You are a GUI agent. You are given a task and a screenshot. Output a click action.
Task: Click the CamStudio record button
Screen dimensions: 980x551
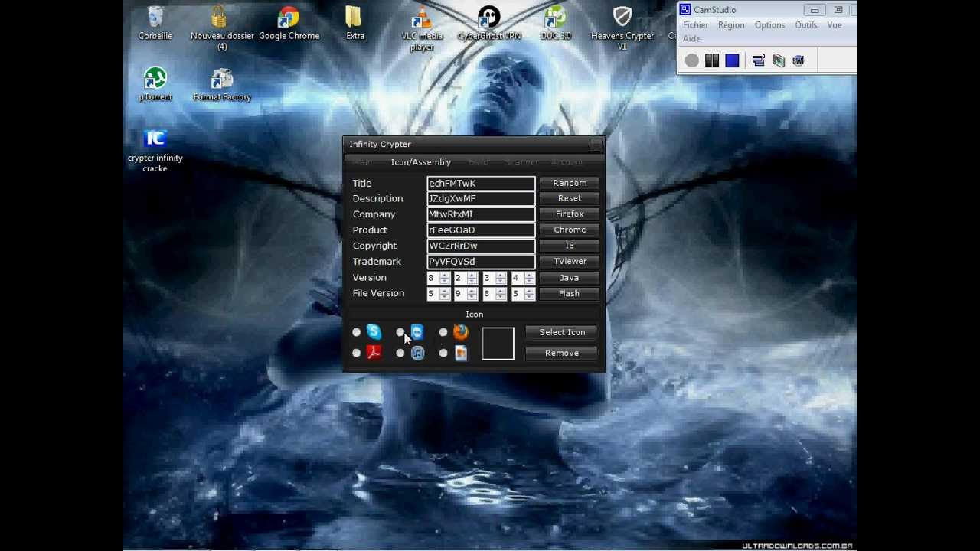point(692,61)
